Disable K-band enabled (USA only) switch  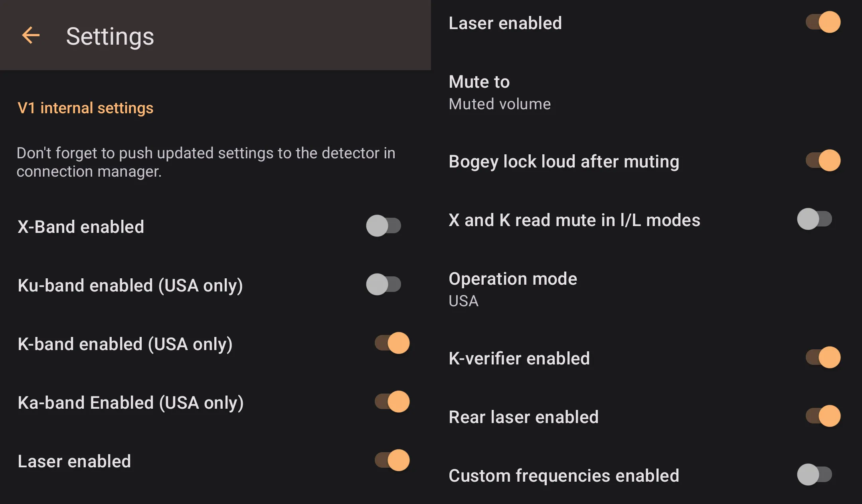pos(392,343)
